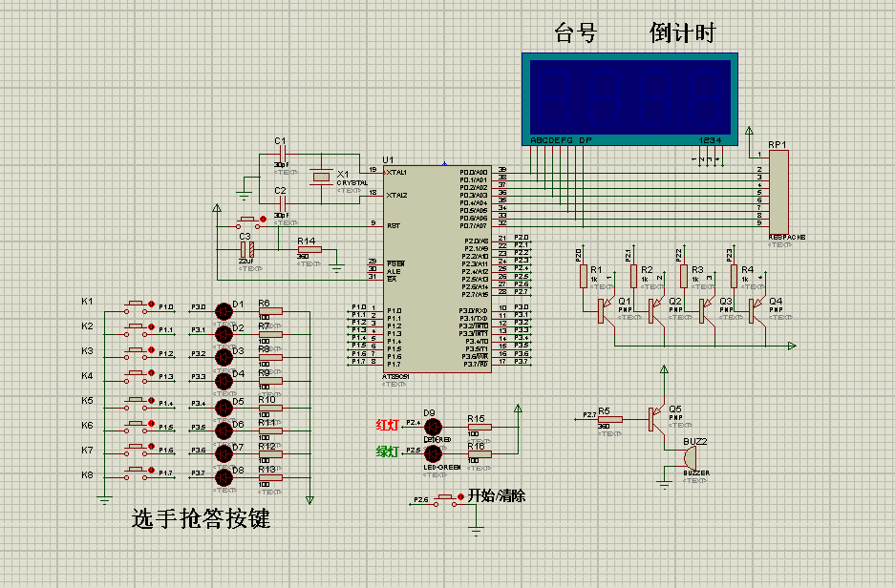Select LED D6
The image size is (895, 588).
pos(224,431)
